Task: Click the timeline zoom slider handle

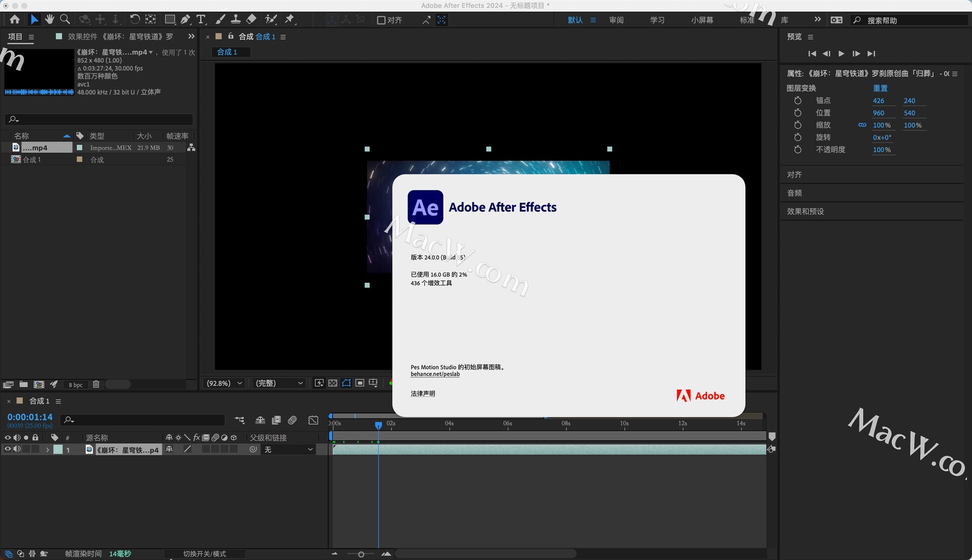Action: pos(361,554)
